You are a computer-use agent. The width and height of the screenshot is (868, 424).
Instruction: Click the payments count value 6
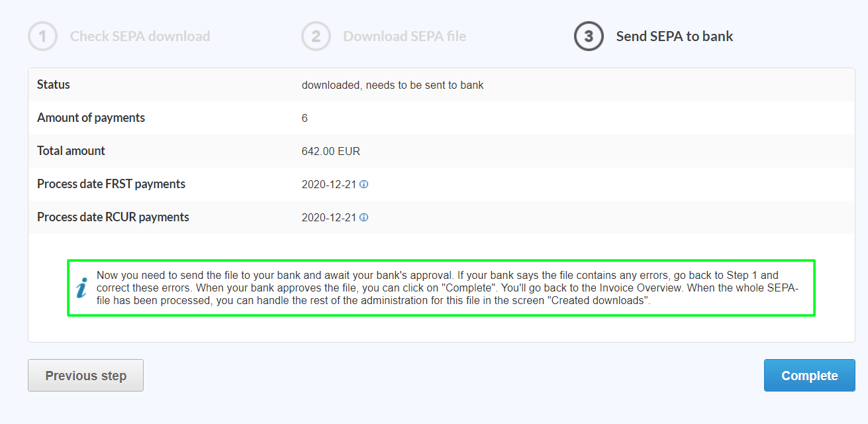point(305,117)
